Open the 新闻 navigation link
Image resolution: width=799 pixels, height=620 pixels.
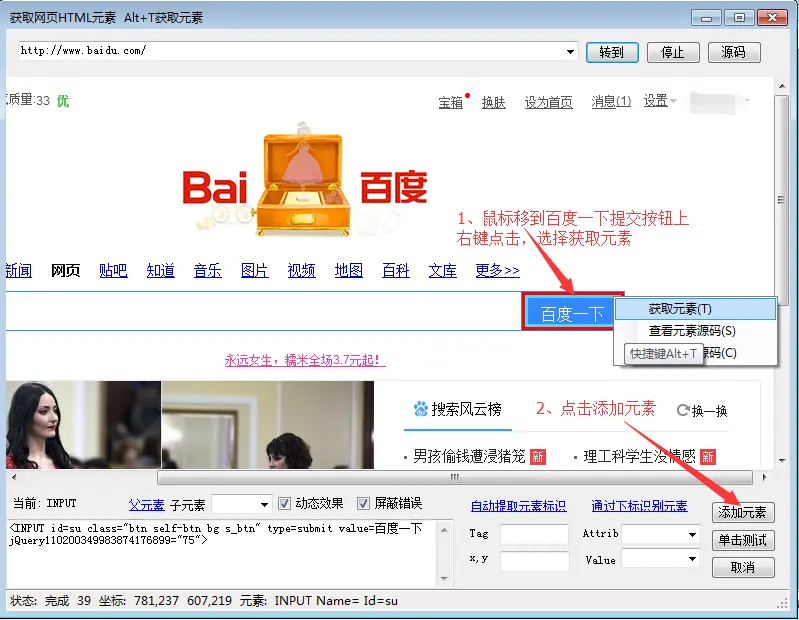(x=18, y=270)
